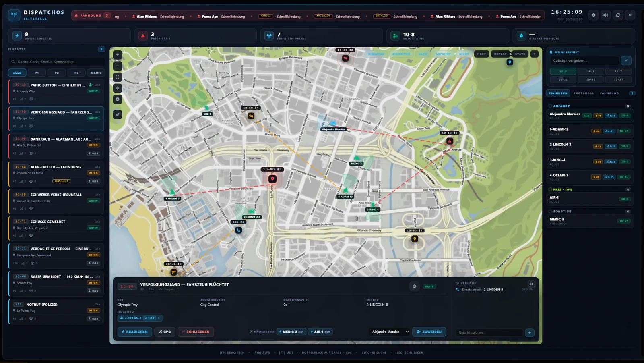644x363 pixels.
Task: Set my status to 10-6
Action: point(590,71)
